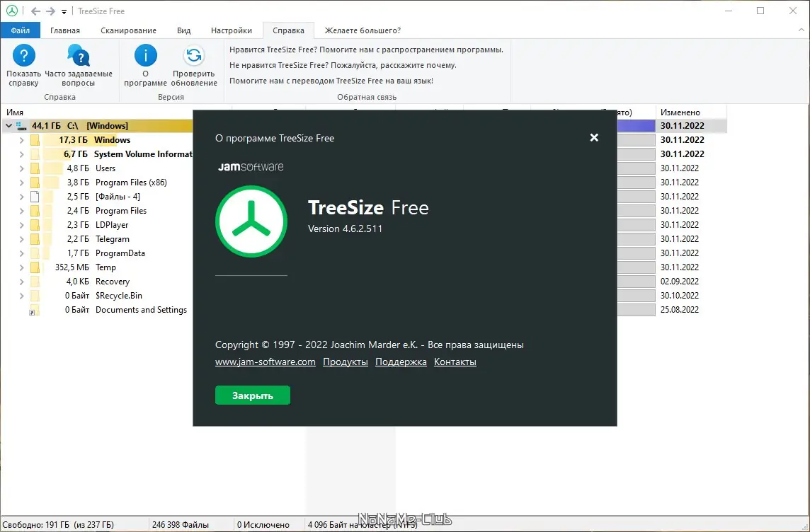Click Documents and Settings shortcut icon
Screen dimensions: 810x532
[35, 310]
